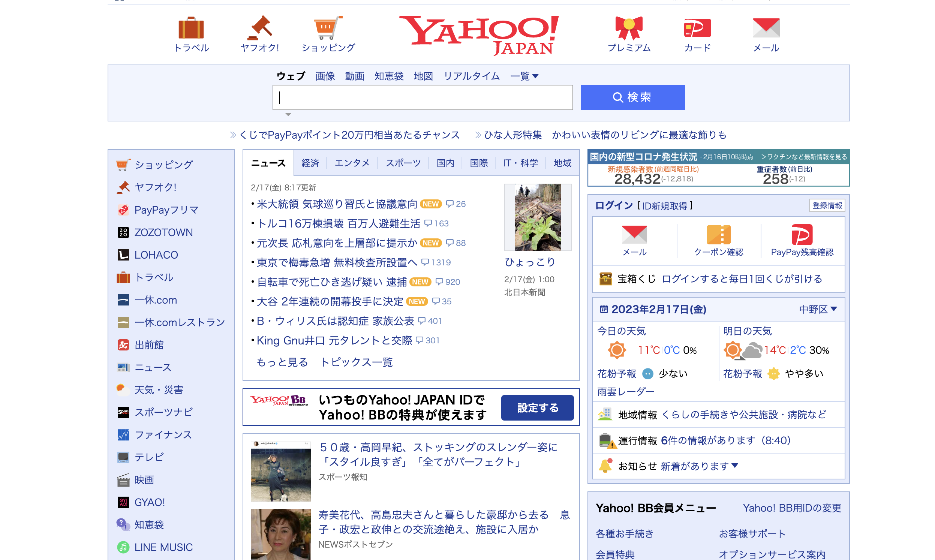The height and width of the screenshot is (560, 935).
Task: Open the 知恵袋 sidebar icon
Action: [x=123, y=524]
